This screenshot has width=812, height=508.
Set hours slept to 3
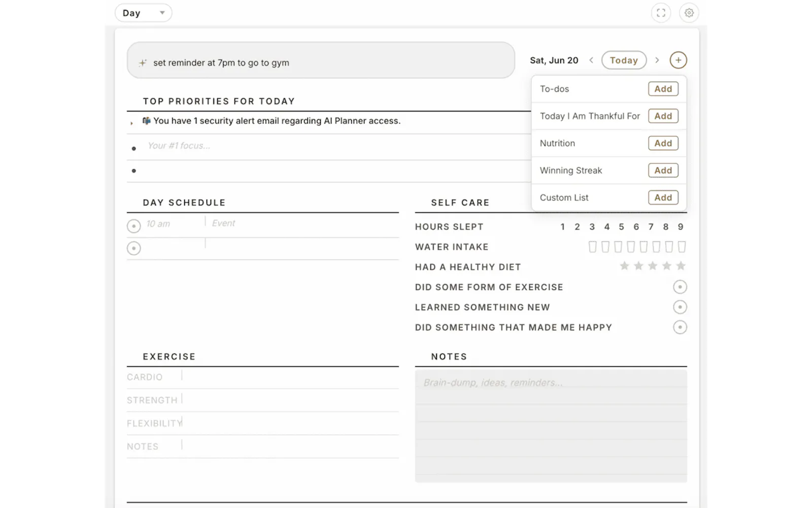pos(592,227)
